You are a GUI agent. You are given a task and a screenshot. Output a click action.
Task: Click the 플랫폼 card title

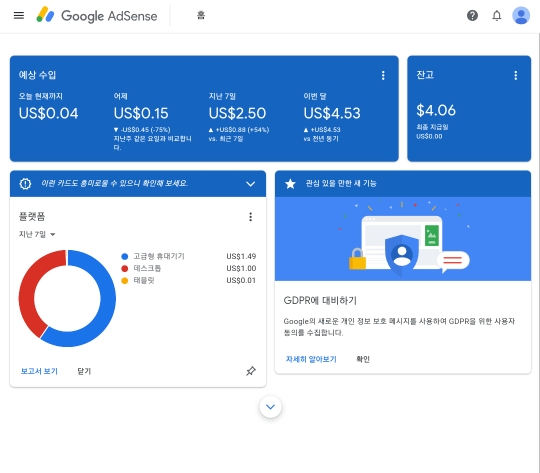tap(32, 216)
